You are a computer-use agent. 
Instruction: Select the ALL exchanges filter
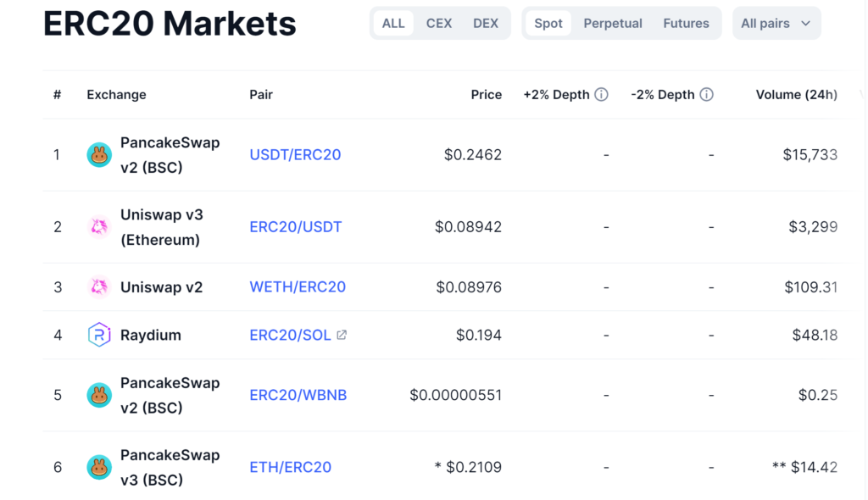(393, 24)
